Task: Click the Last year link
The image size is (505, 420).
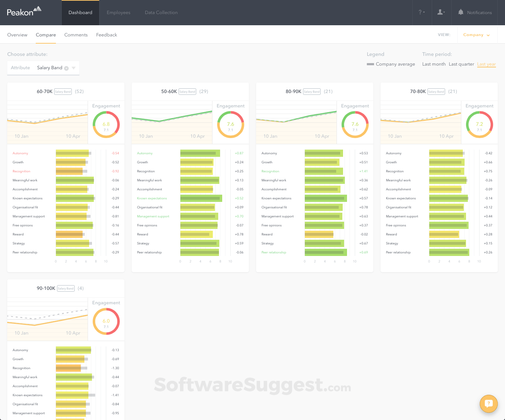Action: pyautogui.click(x=486, y=64)
